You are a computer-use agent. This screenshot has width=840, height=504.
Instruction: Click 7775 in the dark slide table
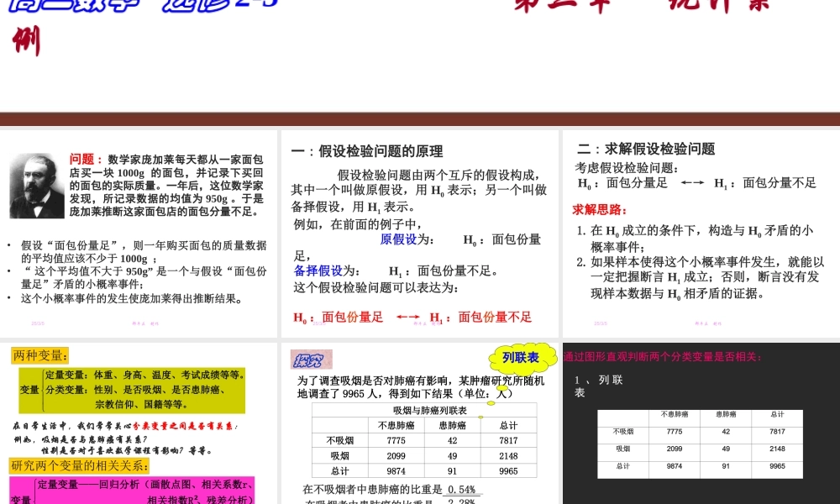tap(675, 431)
